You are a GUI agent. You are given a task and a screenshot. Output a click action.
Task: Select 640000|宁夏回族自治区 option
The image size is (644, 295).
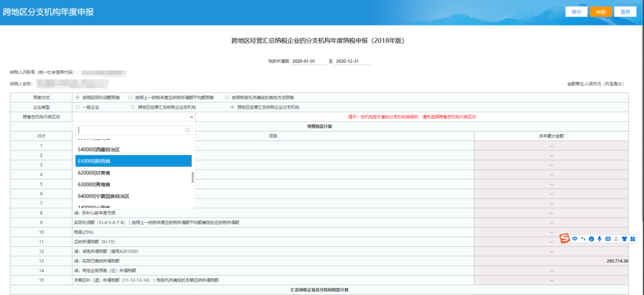pos(133,196)
